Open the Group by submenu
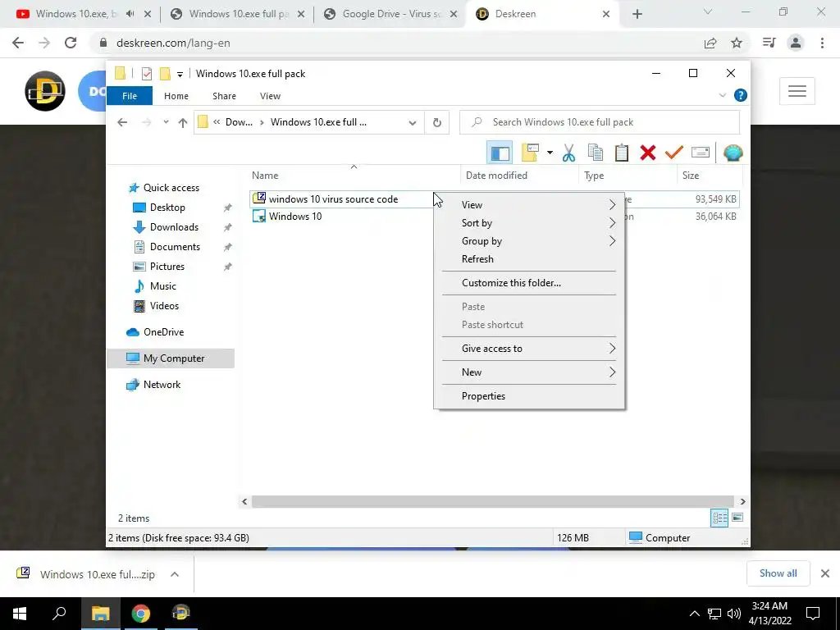The image size is (840, 630). (x=529, y=241)
